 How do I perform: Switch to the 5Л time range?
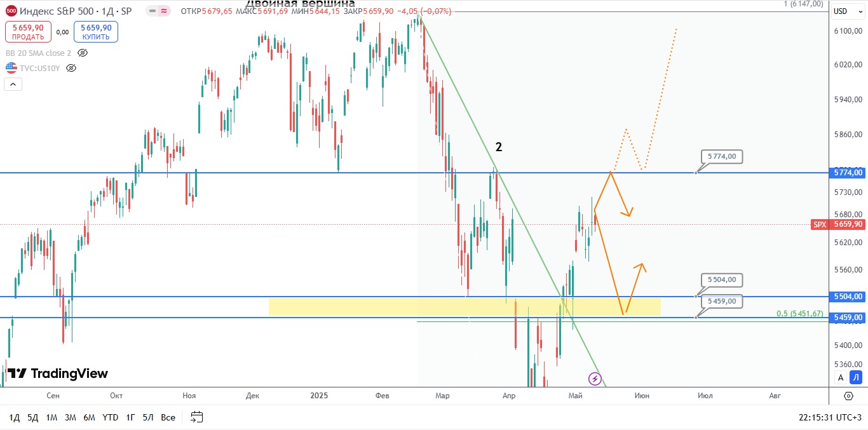148,417
